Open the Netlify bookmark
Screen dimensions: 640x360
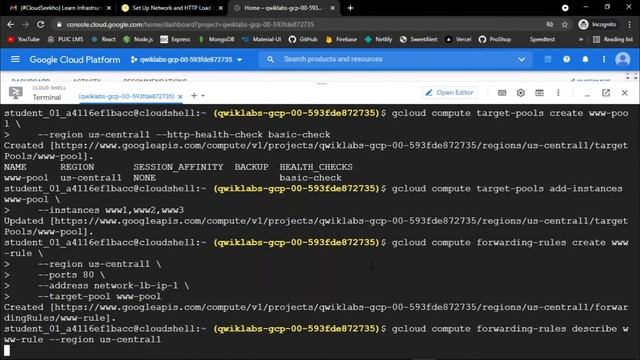click(378, 40)
